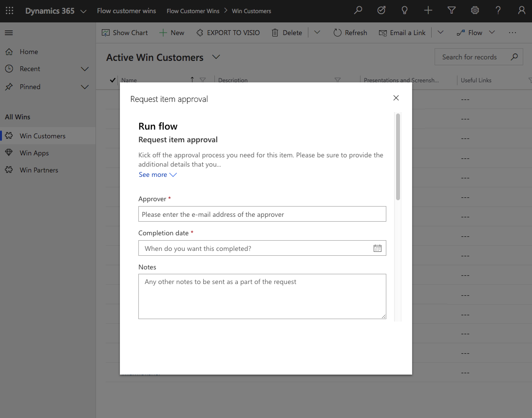Expand the Flow command dropdown
This screenshot has width=532, height=418.
(x=492, y=32)
